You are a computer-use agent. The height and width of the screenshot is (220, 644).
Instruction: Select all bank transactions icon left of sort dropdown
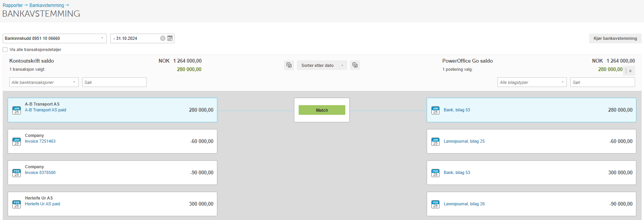click(x=289, y=65)
